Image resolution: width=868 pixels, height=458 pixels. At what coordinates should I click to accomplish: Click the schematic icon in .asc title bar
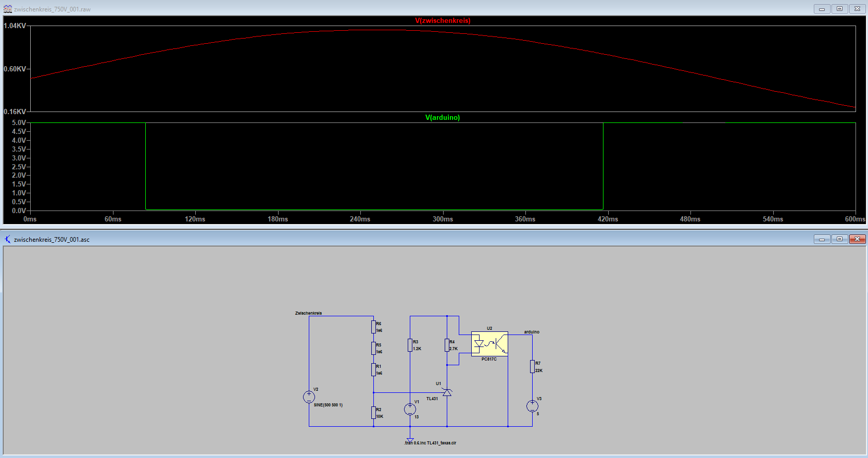pos(8,239)
